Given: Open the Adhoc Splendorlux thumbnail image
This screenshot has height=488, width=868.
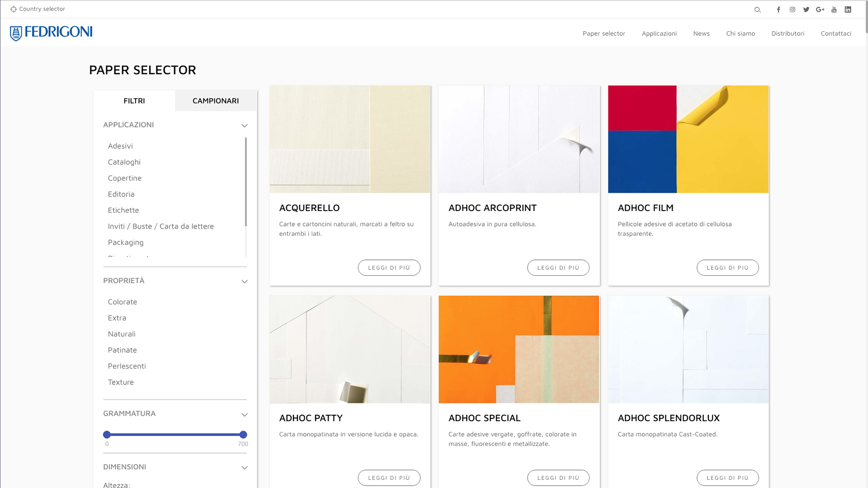Looking at the screenshot, I should click(689, 349).
